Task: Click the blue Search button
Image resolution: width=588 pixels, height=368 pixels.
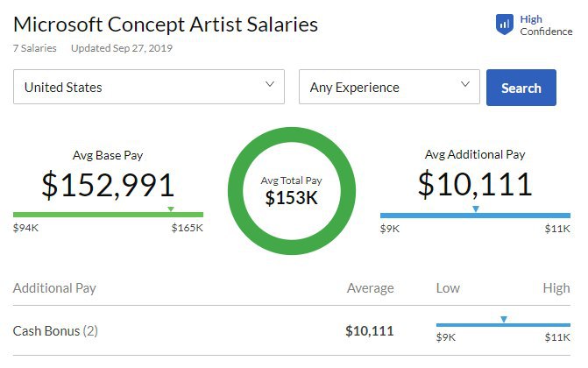Action: (x=521, y=88)
